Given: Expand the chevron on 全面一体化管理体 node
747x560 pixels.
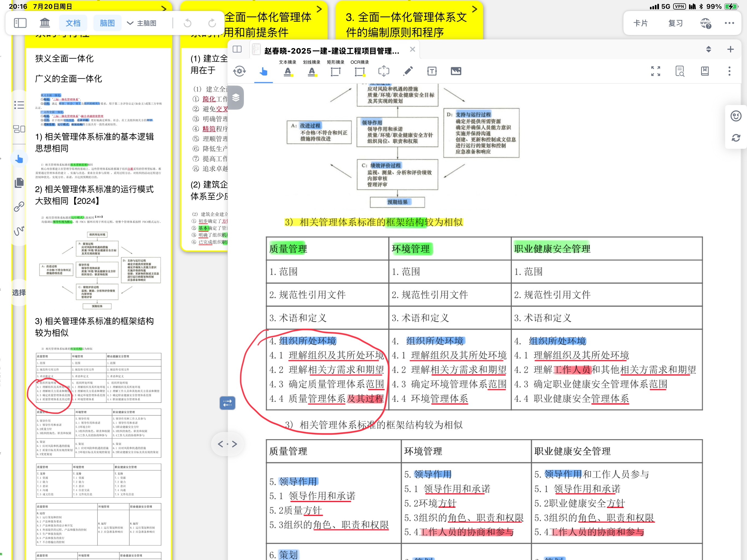Looking at the screenshot, I should click(319, 9).
